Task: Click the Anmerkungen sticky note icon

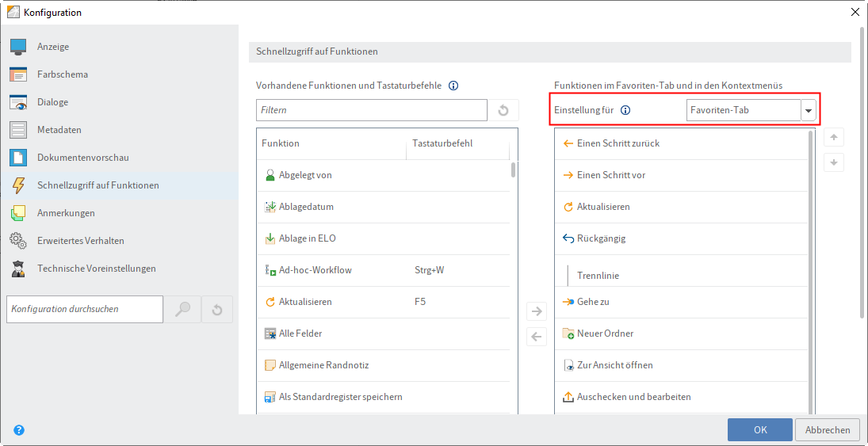Action: (18, 213)
